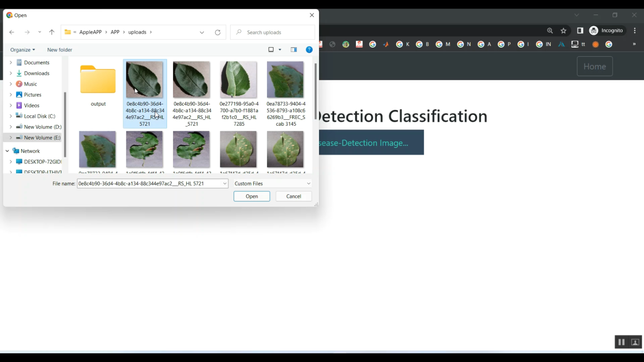Open the Chrome three-dot menu
This screenshot has height=362, width=644.
coord(635,30)
